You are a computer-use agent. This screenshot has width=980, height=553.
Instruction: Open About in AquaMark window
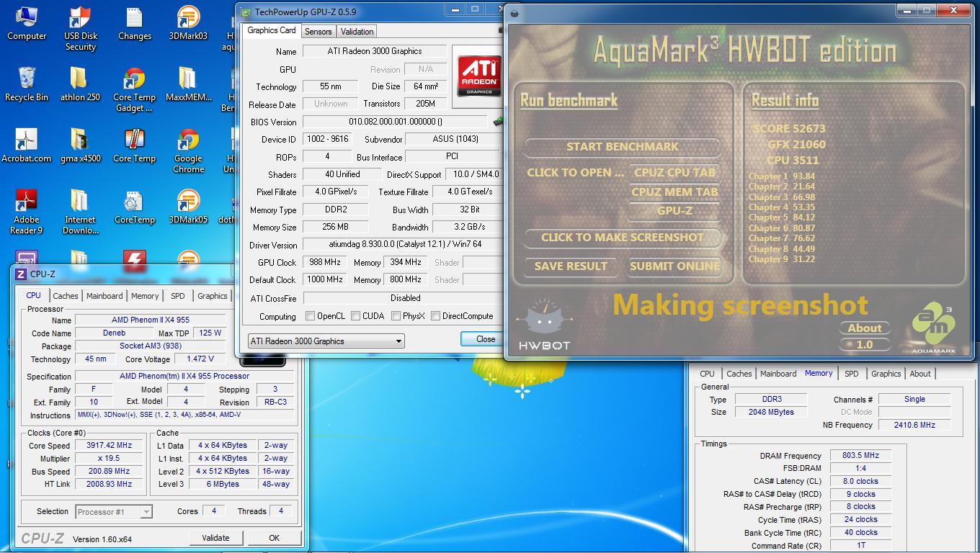pos(865,328)
